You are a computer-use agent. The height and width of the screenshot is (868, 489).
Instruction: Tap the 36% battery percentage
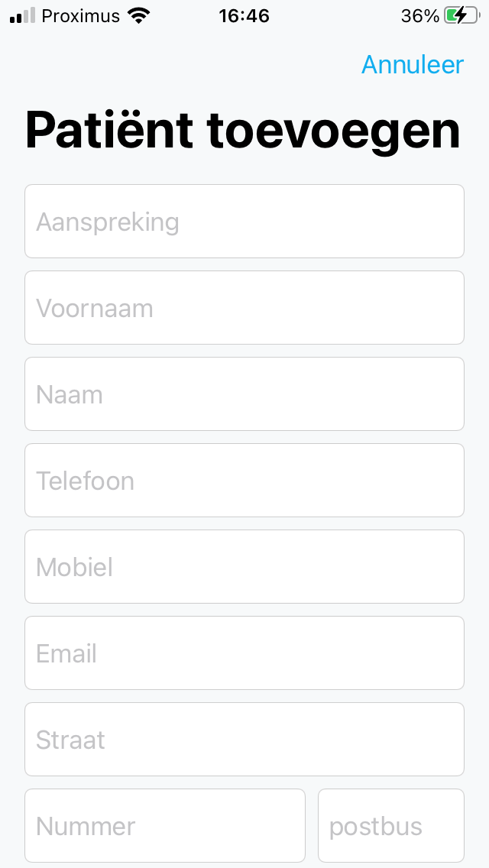click(419, 16)
